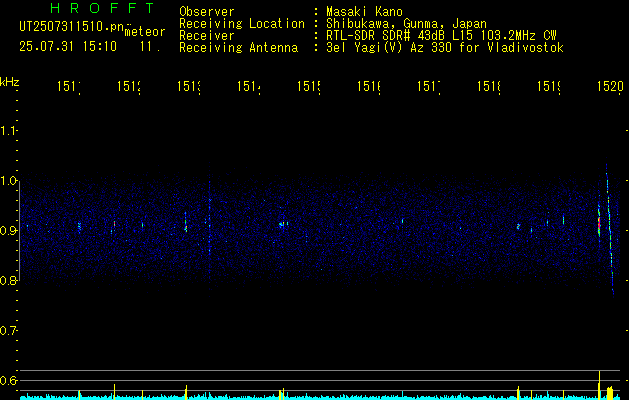Click the 0.6 kHz axis label
The image size is (629, 400).
(8, 380)
